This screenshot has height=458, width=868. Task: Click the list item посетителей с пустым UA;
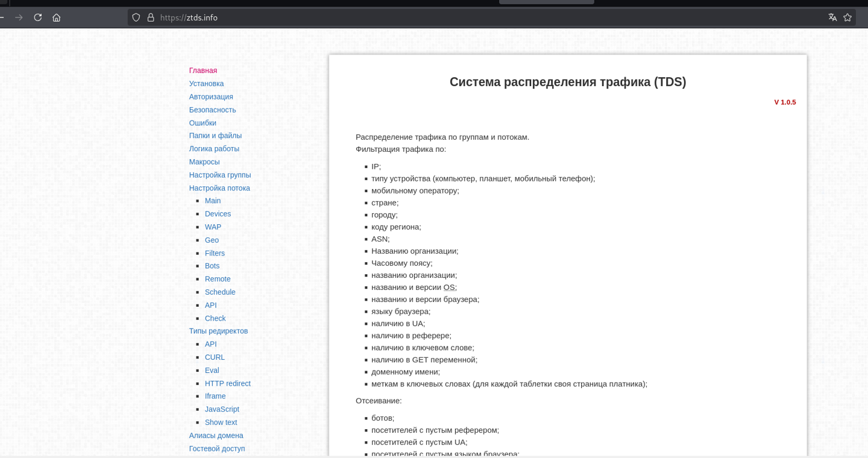pyautogui.click(x=420, y=442)
